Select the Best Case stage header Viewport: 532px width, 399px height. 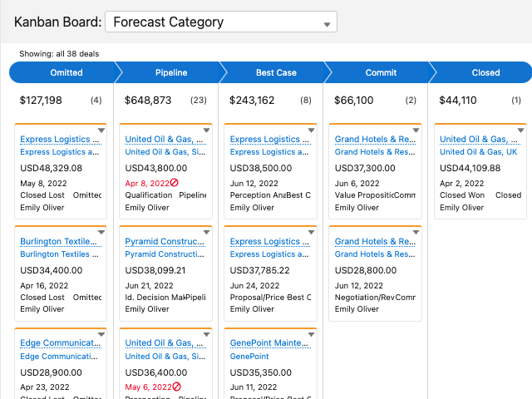tap(276, 72)
